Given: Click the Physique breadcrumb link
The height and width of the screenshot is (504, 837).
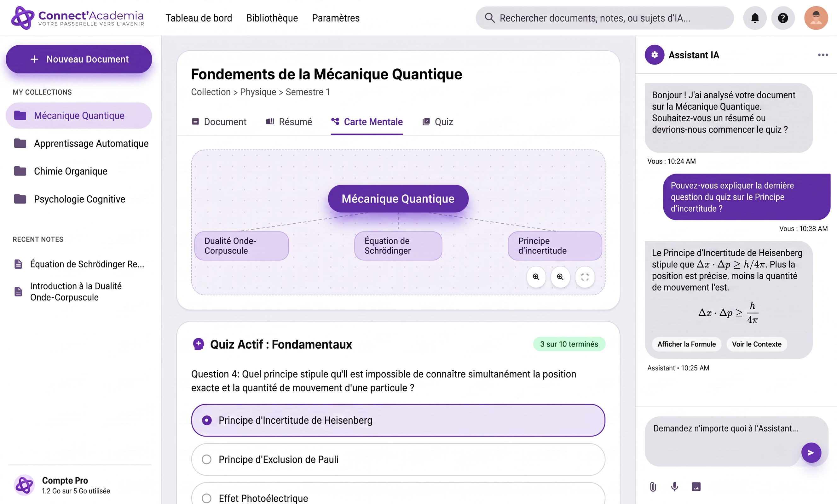Looking at the screenshot, I should pyautogui.click(x=258, y=92).
